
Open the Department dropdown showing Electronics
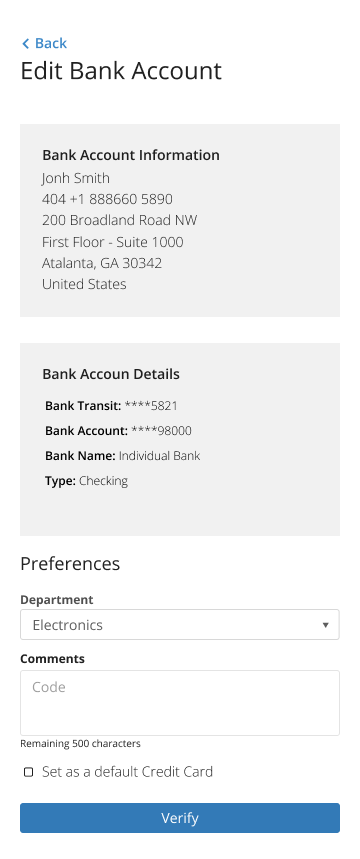(180, 625)
